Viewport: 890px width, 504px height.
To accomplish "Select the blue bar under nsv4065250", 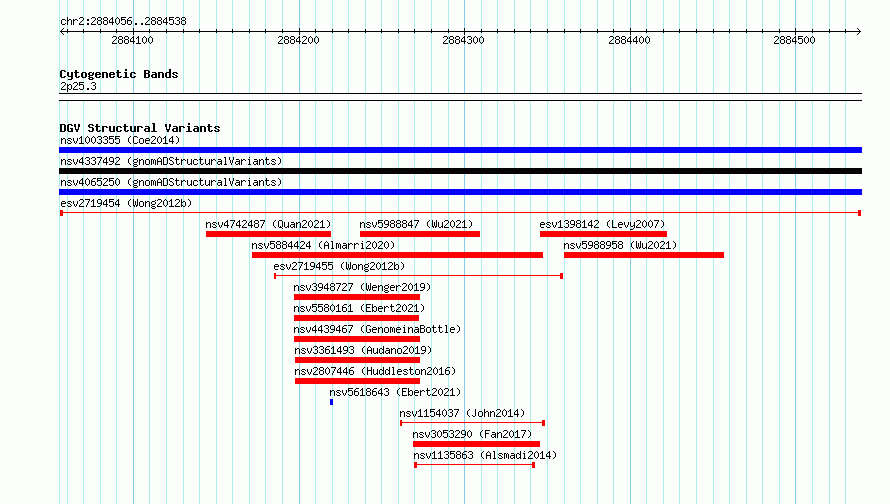I will tap(460, 192).
